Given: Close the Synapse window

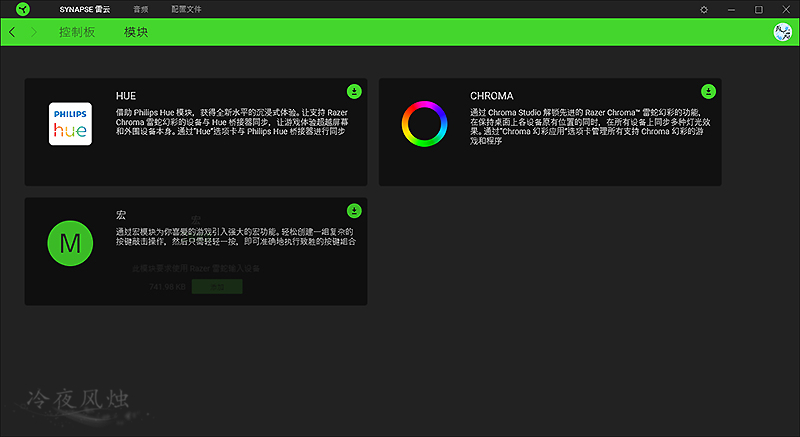Looking at the screenshot, I should (x=786, y=10).
